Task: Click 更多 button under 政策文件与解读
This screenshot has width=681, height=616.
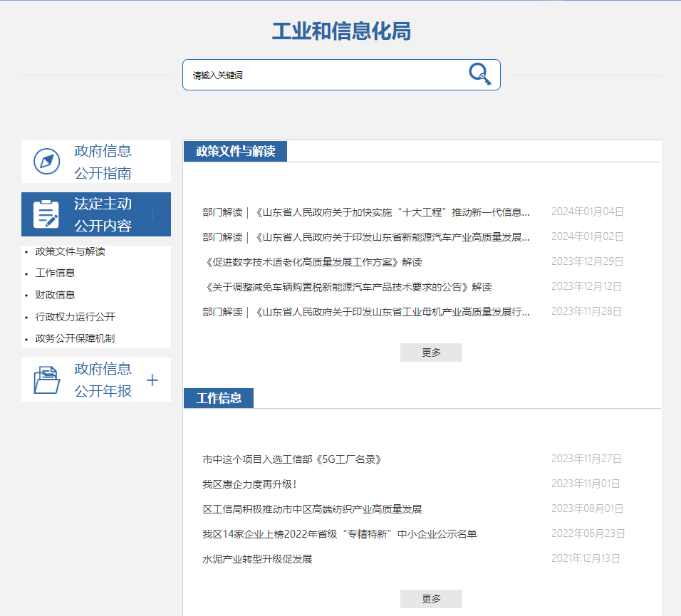Action: click(x=431, y=353)
